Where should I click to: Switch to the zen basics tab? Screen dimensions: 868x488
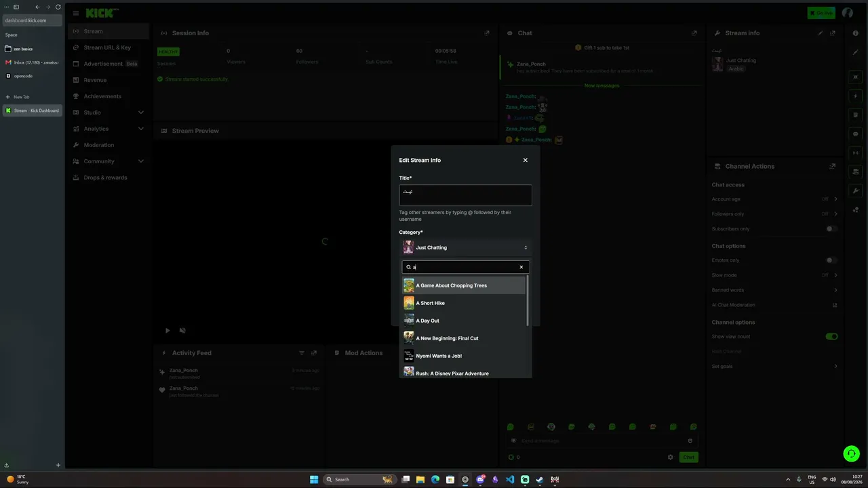click(33, 49)
